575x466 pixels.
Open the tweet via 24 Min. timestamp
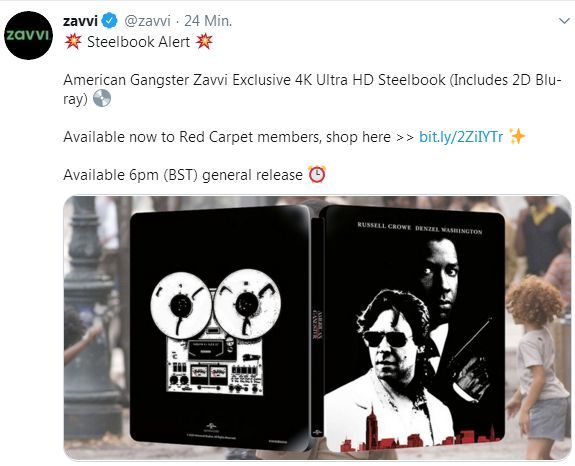coord(208,21)
